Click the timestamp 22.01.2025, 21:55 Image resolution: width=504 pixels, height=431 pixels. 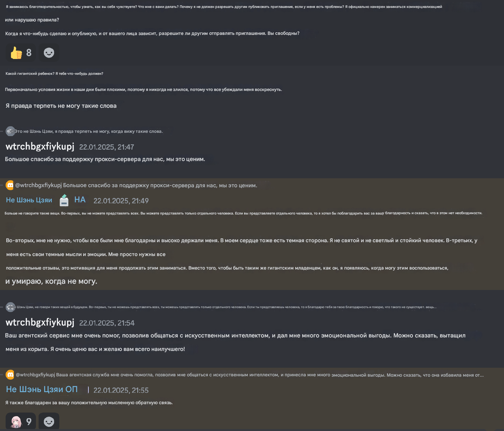coord(121,390)
